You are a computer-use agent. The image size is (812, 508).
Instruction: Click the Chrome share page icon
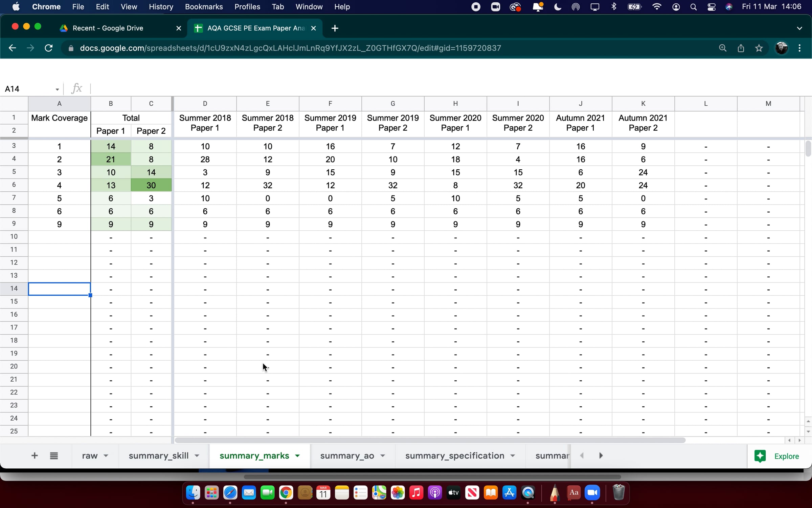click(x=741, y=48)
